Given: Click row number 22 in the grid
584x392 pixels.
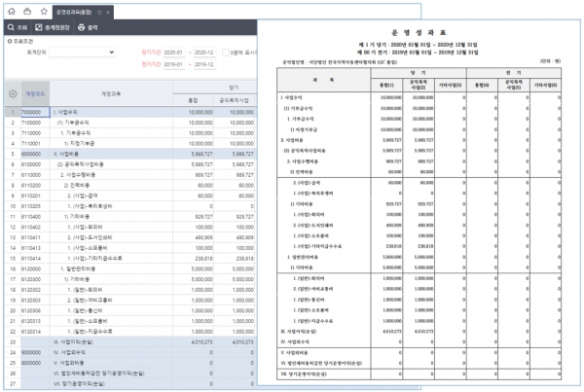Looking at the screenshot, I should click(13, 331).
